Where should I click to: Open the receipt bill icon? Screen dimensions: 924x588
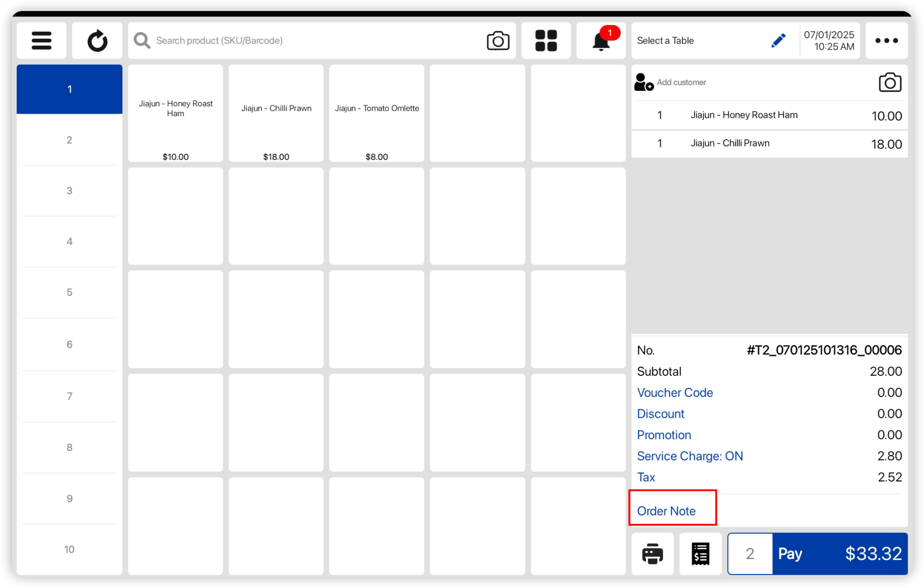pos(700,554)
